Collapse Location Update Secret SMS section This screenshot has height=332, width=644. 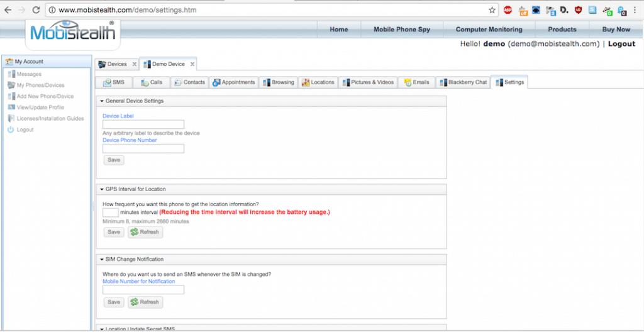102,329
